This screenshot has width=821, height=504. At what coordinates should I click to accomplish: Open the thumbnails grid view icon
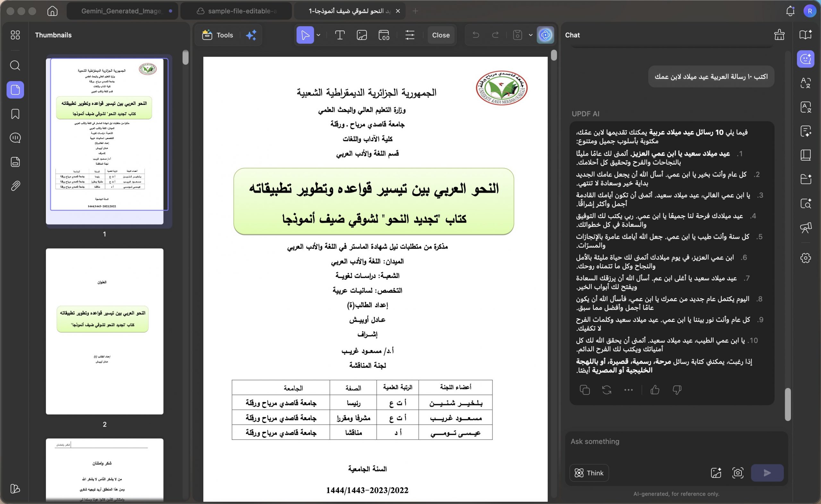point(15,35)
